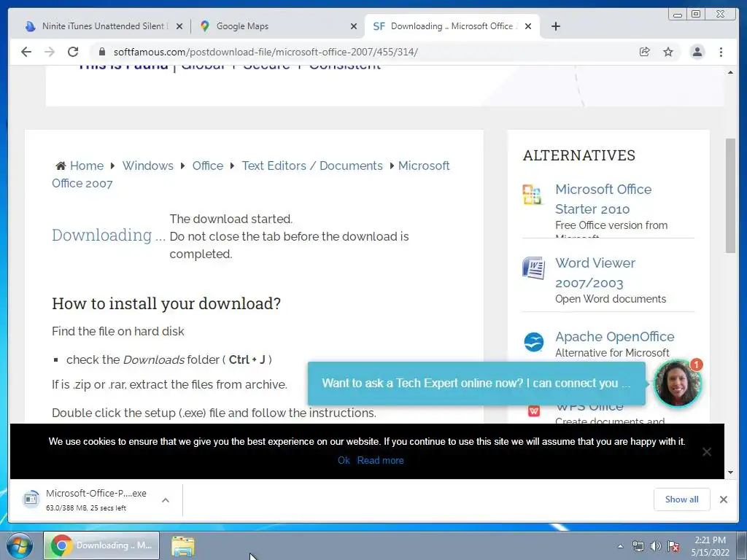Click the Microsoft Office Starter 2010 icon
Screen dimensions: 747x560
532,195
